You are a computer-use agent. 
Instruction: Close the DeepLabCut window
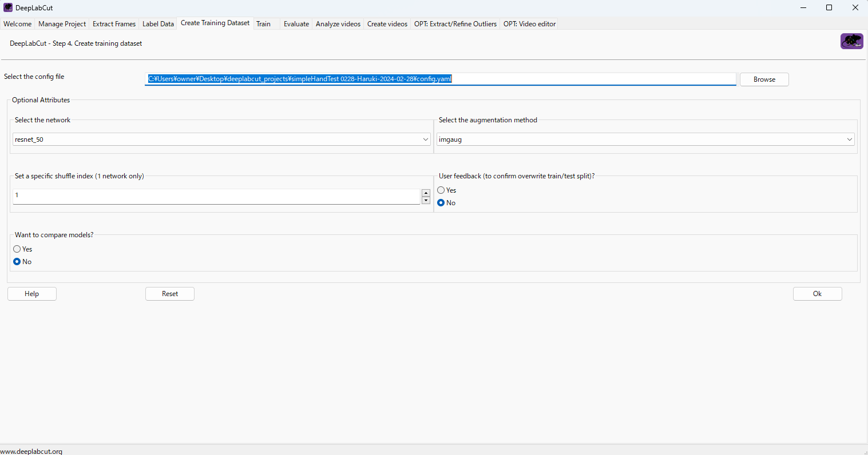(x=855, y=7)
